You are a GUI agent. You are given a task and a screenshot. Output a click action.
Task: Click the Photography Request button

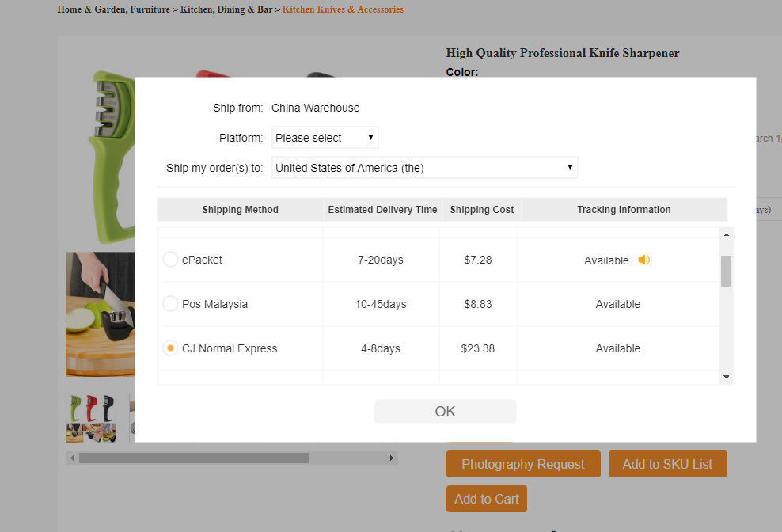(x=522, y=464)
